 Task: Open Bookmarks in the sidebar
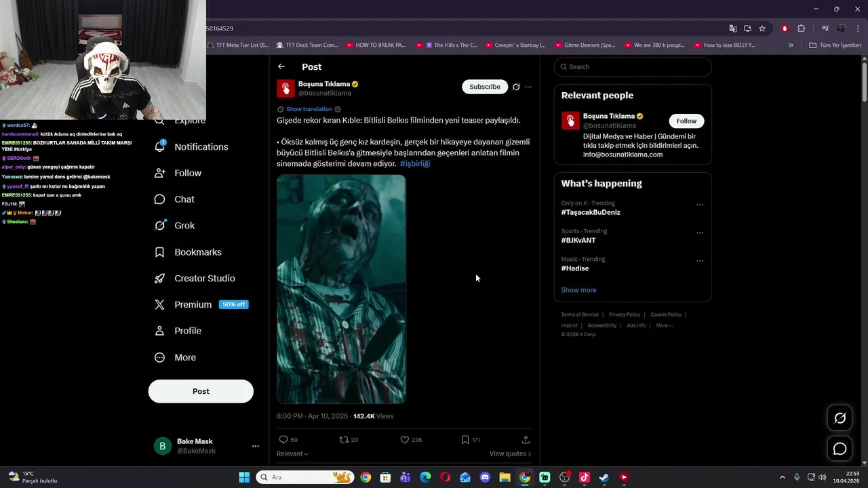(x=188, y=252)
